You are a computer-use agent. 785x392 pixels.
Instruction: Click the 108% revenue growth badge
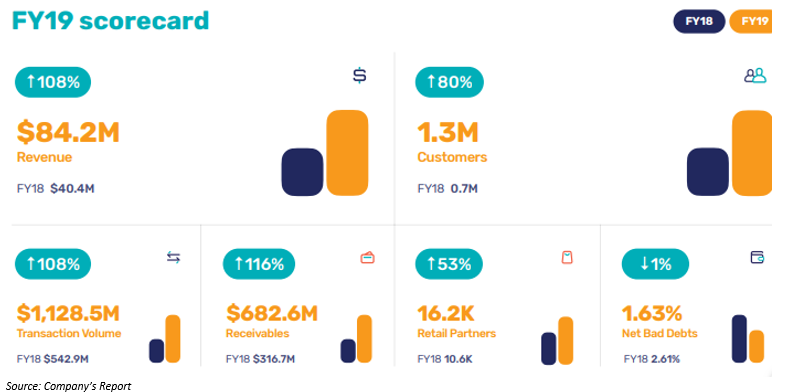pos(53,82)
